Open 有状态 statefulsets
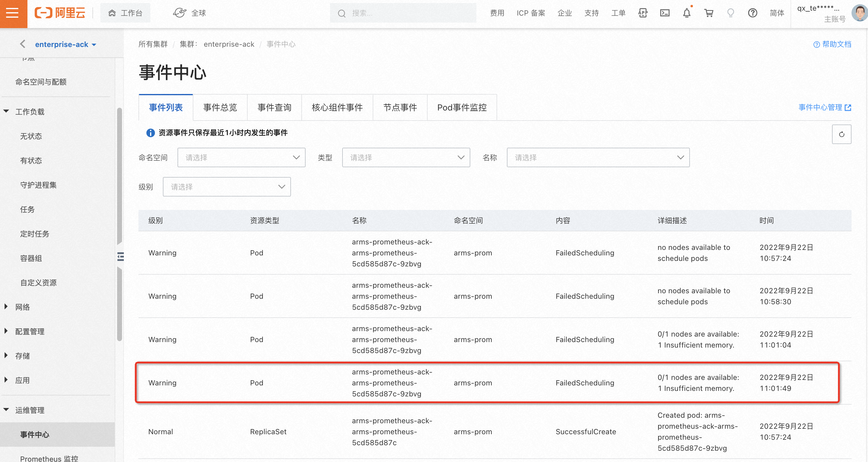 (x=31, y=161)
